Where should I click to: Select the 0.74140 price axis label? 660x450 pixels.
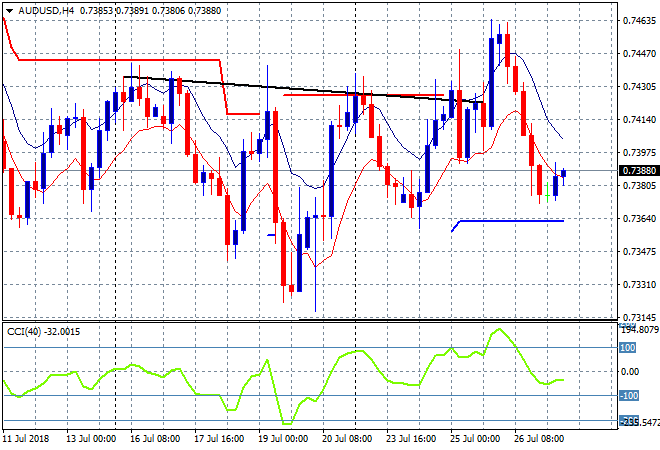click(x=639, y=120)
